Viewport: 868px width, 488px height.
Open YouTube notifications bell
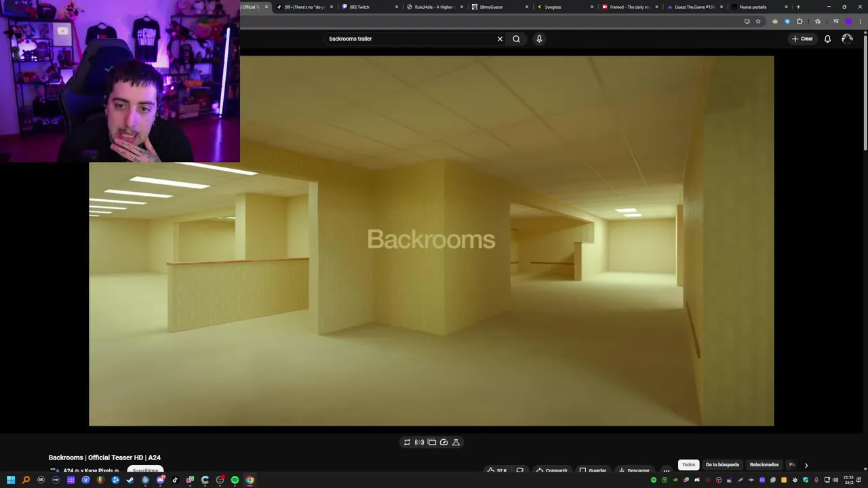pyautogui.click(x=827, y=39)
